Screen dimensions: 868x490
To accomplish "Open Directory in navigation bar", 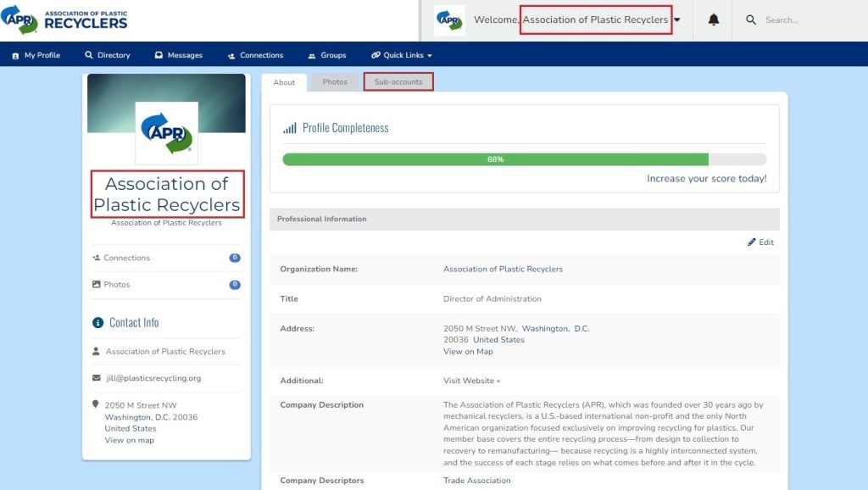I will pos(108,55).
